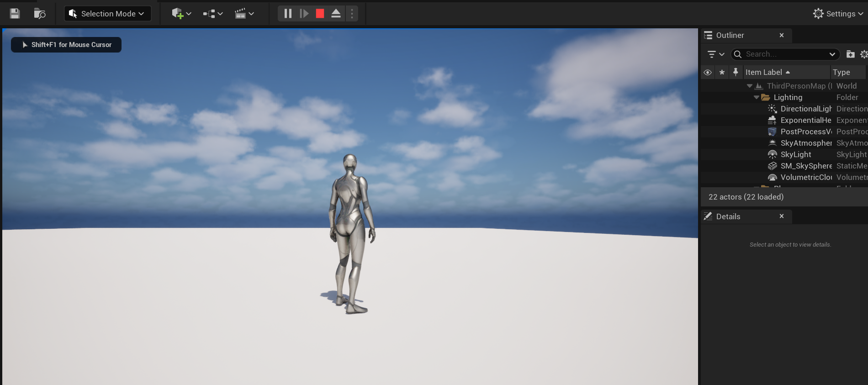
Task: Click the mannequin character in viewport
Action: [351, 234]
